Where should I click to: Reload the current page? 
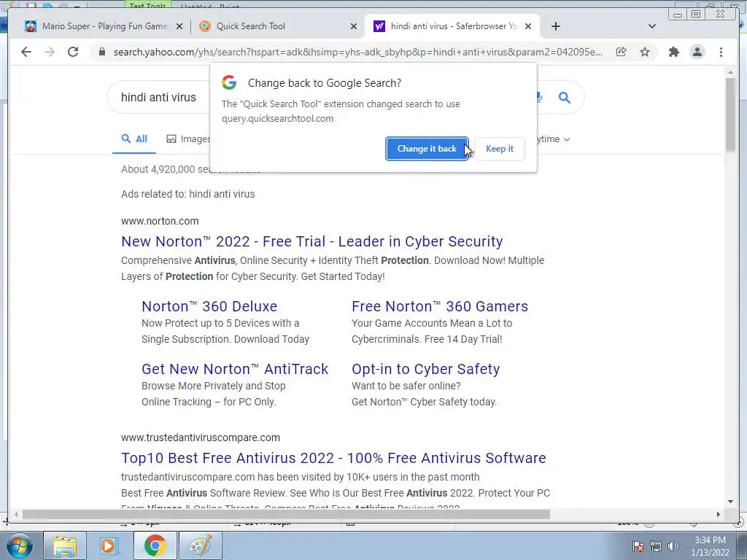73,52
